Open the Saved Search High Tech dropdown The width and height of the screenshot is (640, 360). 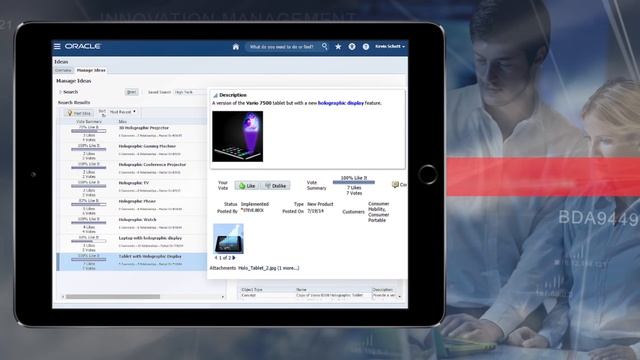click(190, 92)
